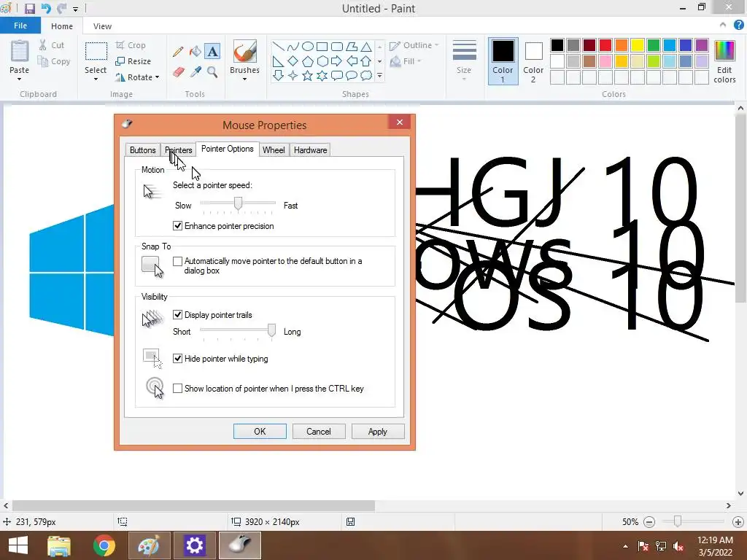
Task: Select the Text tool in Paint
Action: [212, 52]
